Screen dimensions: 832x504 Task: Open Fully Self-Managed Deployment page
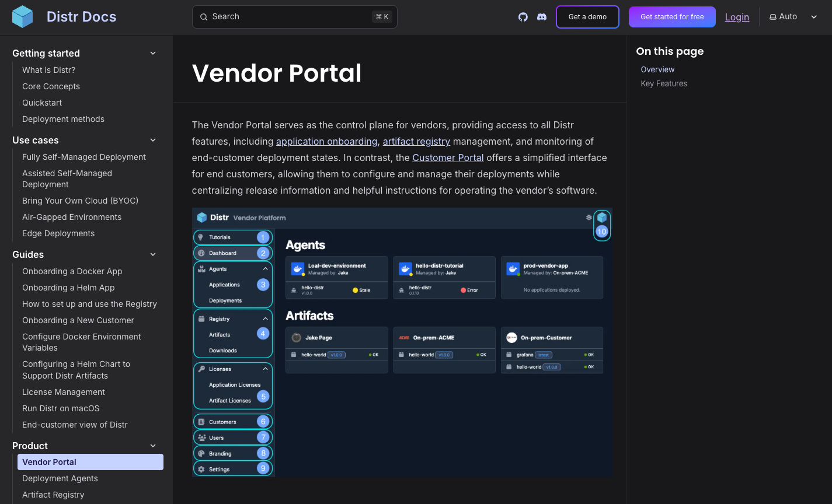(84, 157)
